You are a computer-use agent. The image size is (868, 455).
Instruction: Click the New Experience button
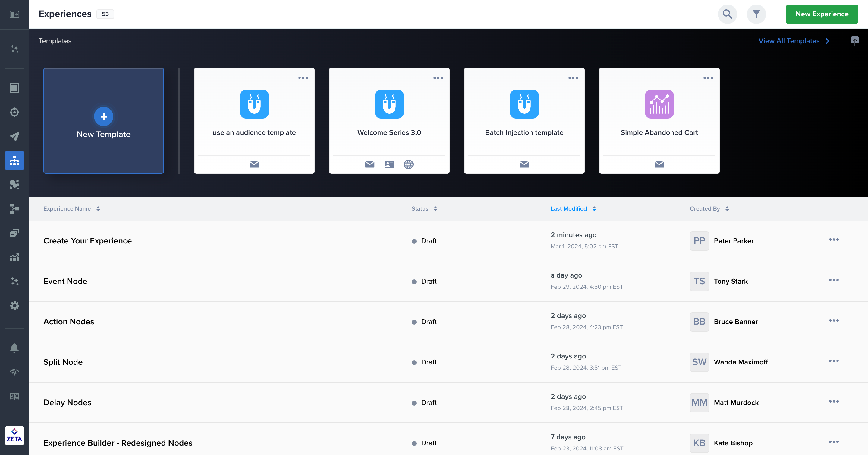tap(822, 14)
